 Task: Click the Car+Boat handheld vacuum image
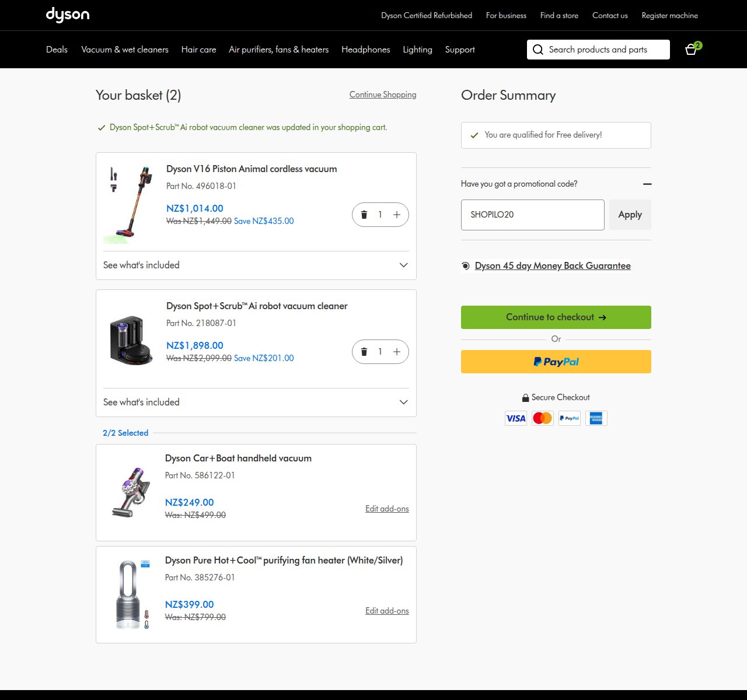[x=131, y=492]
